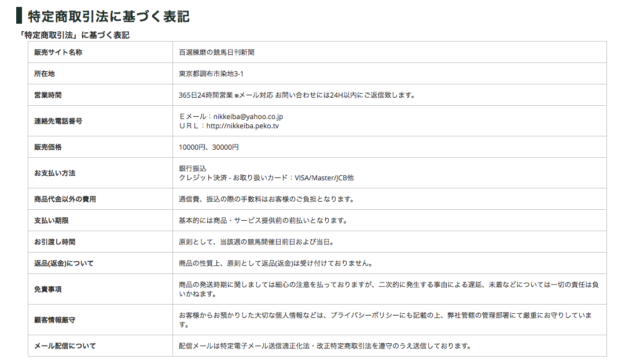
Task: Select the 返品(返金)について row label
Action: tap(64, 263)
